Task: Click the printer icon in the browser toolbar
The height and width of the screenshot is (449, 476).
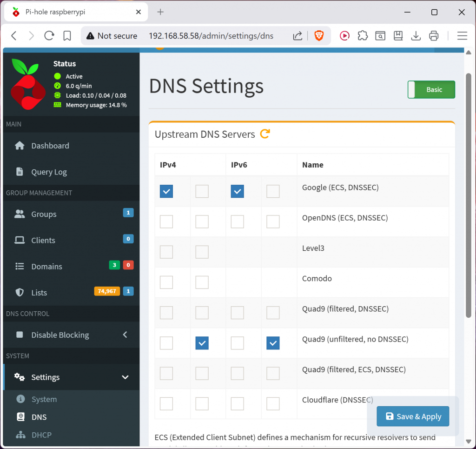Action: [434, 36]
